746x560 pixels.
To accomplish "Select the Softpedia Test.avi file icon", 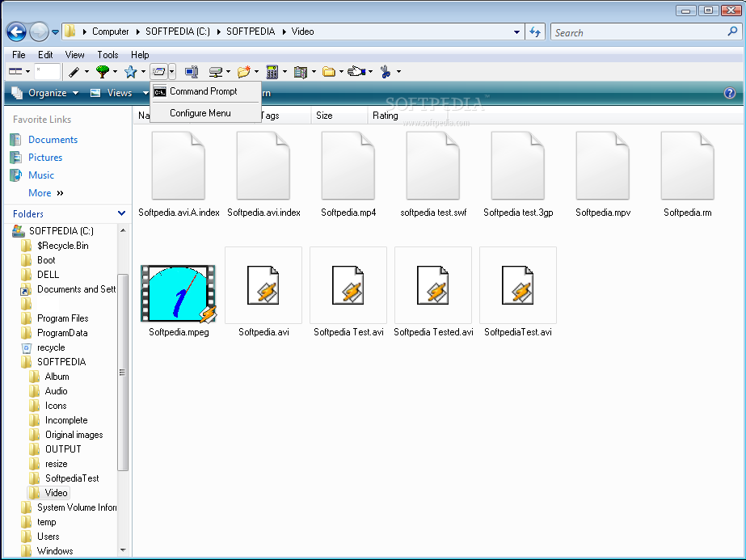I will coord(348,285).
